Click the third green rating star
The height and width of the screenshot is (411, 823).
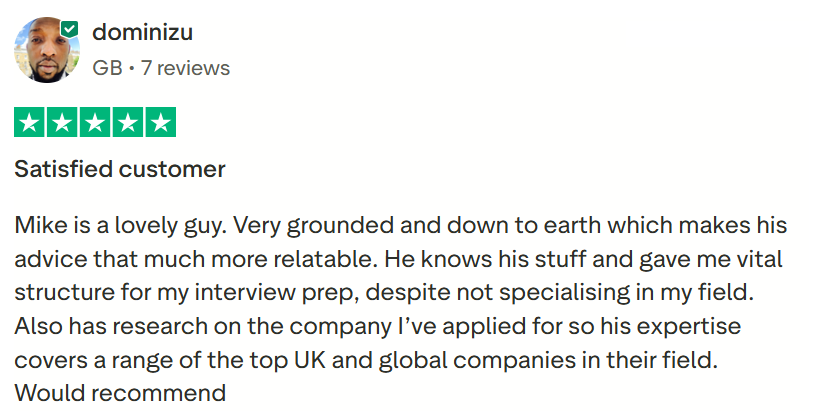(x=95, y=122)
